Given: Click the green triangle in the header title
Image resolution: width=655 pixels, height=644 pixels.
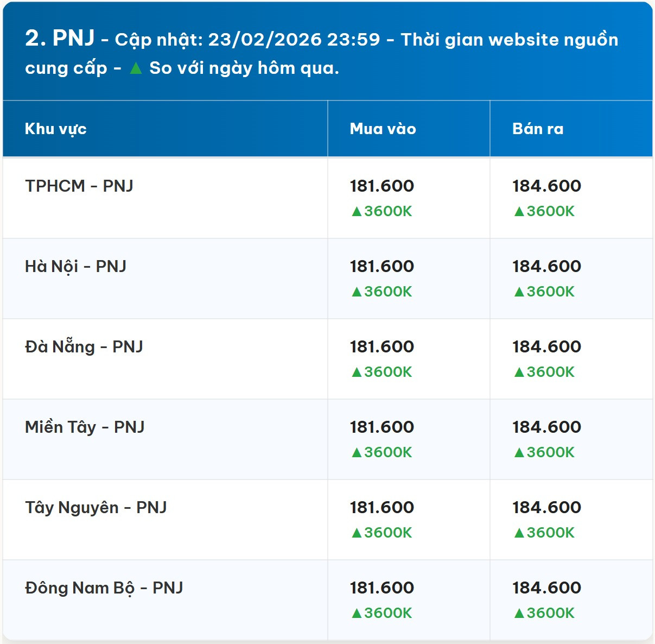Looking at the screenshot, I should pos(136,68).
